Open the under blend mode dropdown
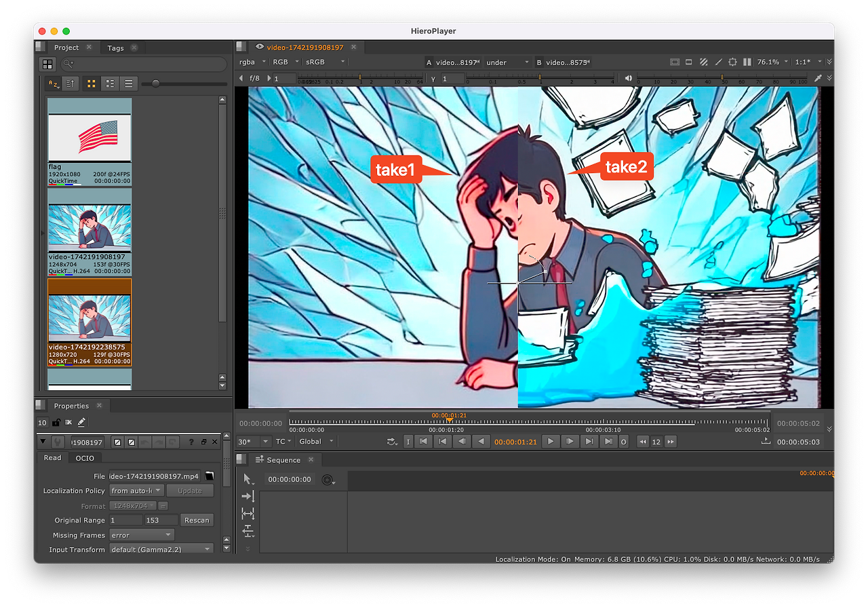The image size is (868, 608). click(507, 62)
